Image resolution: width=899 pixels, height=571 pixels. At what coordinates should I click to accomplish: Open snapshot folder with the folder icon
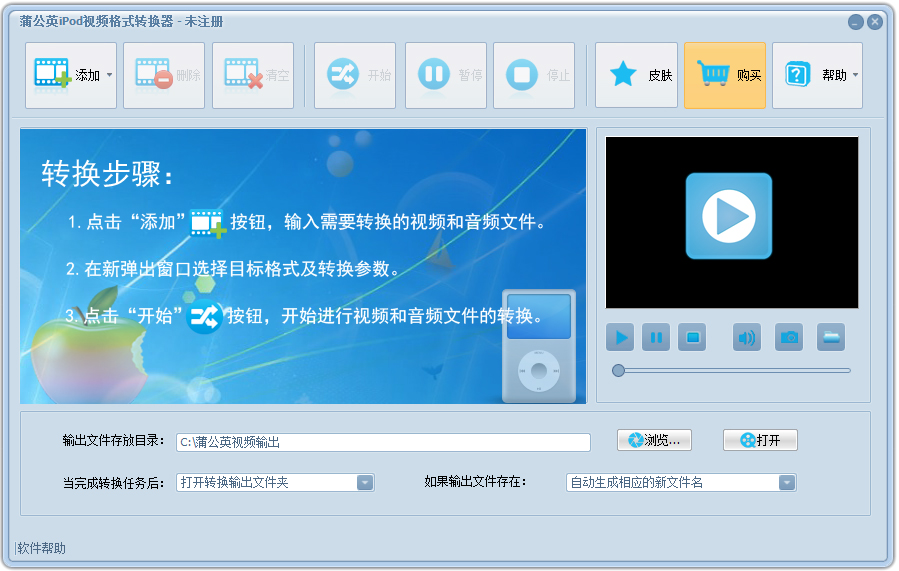coord(831,337)
